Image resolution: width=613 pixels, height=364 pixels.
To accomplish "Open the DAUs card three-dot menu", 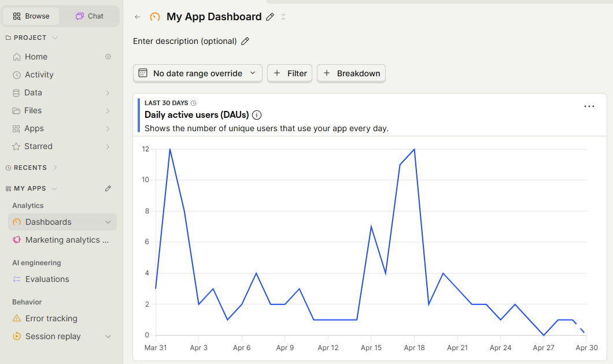I will point(589,106).
